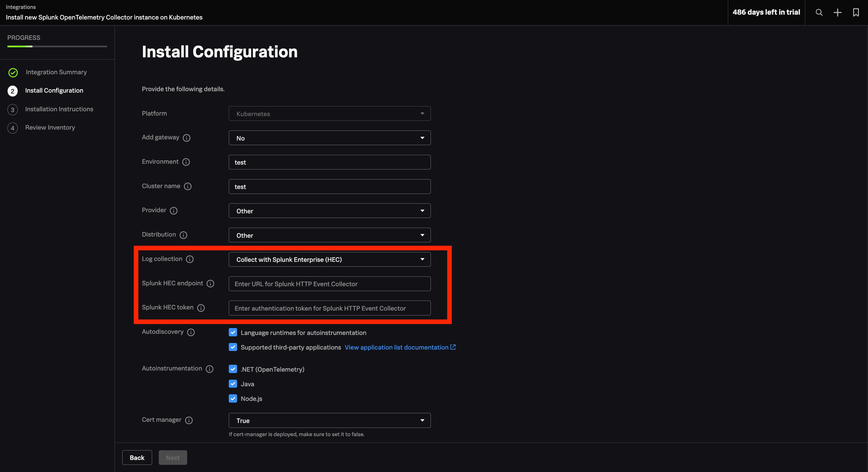Open the Add gateway dropdown
Screen dimensions: 868x472
[329, 138]
